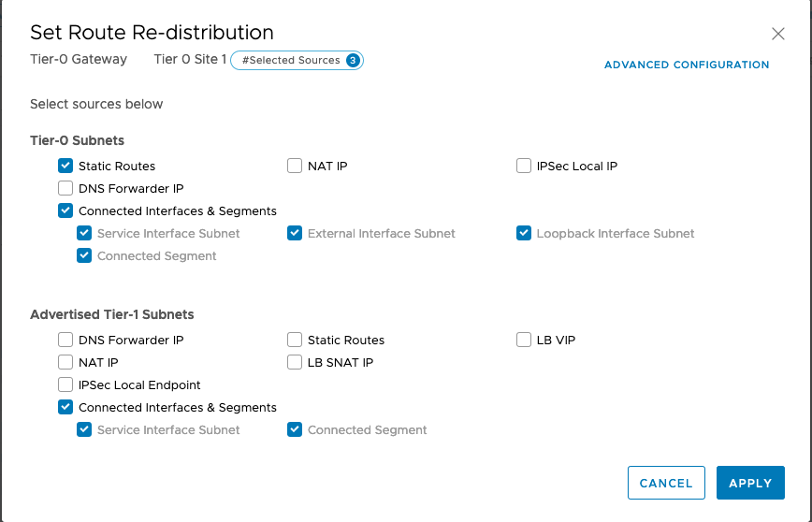This screenshot has height=522, width=812.
Task: Toggle Tier-0 Connected Interfaces & Segments
Action: [65, 211]
